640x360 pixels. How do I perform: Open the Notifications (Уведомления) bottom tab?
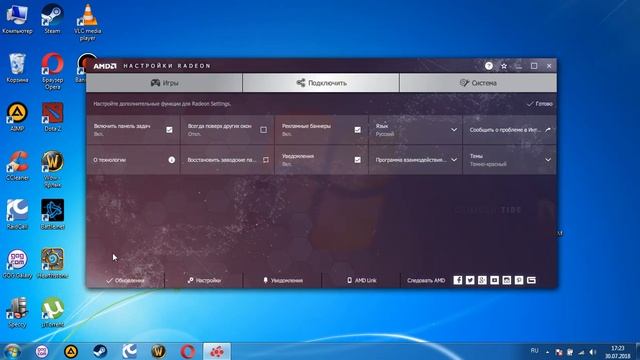[283, 280]
